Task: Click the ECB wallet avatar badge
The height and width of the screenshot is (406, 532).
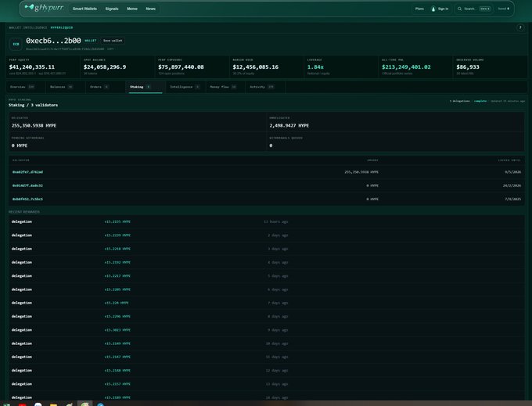Action: (x=16, y=44)
